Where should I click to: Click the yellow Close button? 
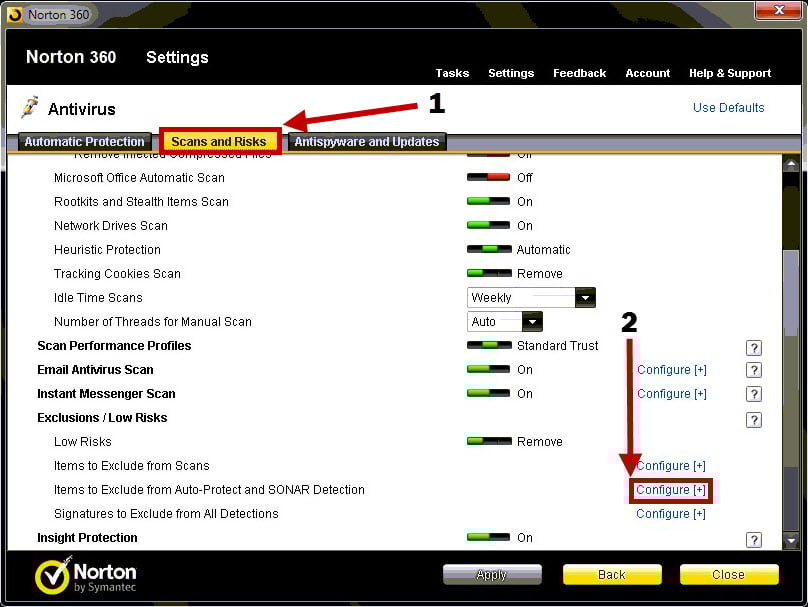729,575
